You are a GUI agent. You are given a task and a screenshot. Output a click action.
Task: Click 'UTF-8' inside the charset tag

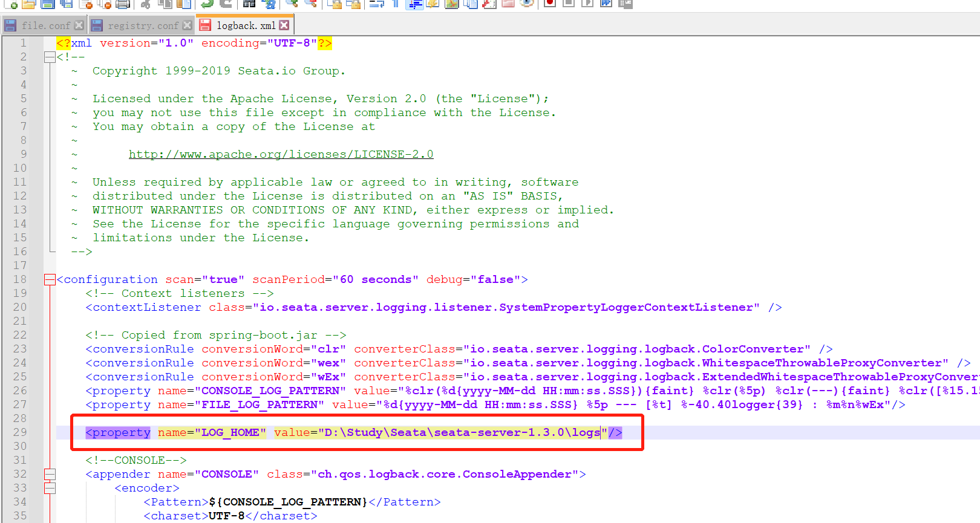pyautogui.click(x=226, y=516)
